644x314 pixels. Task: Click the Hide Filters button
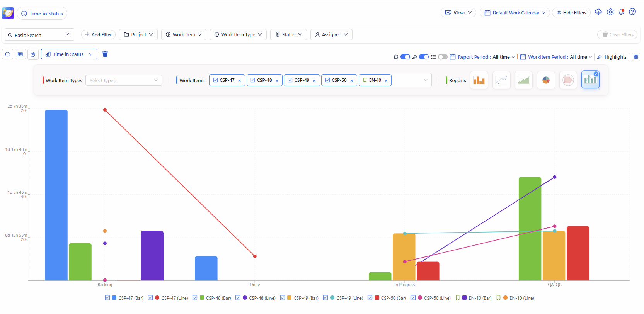click(571, 13)
